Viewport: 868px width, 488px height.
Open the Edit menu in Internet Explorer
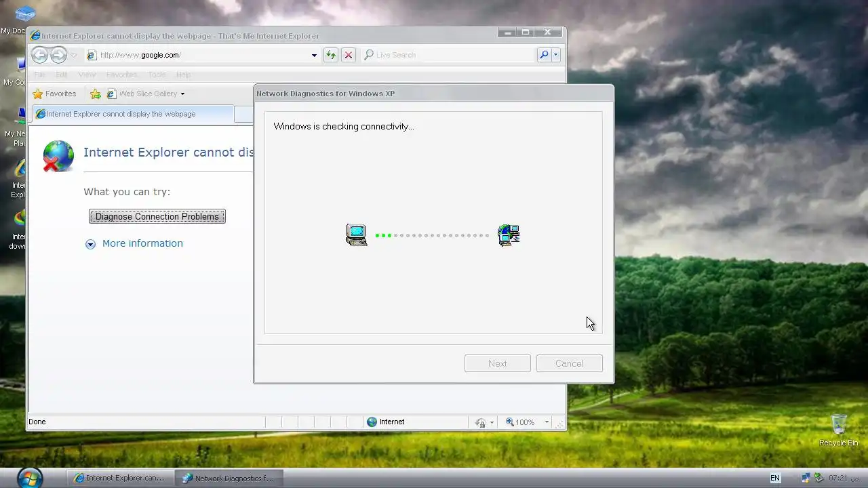(x=62, y=75)
